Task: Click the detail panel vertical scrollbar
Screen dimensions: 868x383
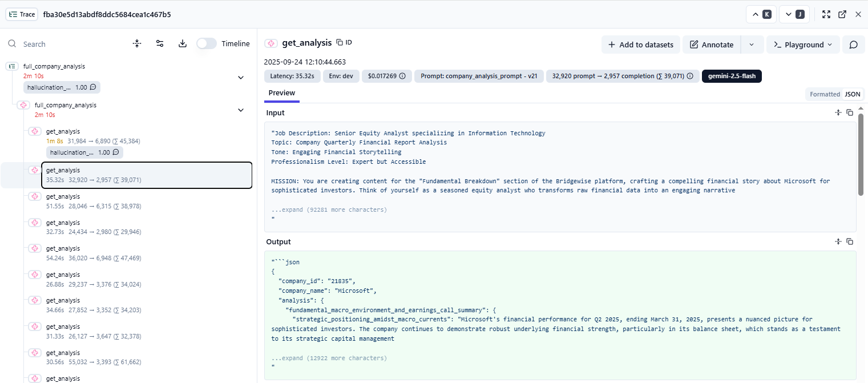Action: coord(861,154)
